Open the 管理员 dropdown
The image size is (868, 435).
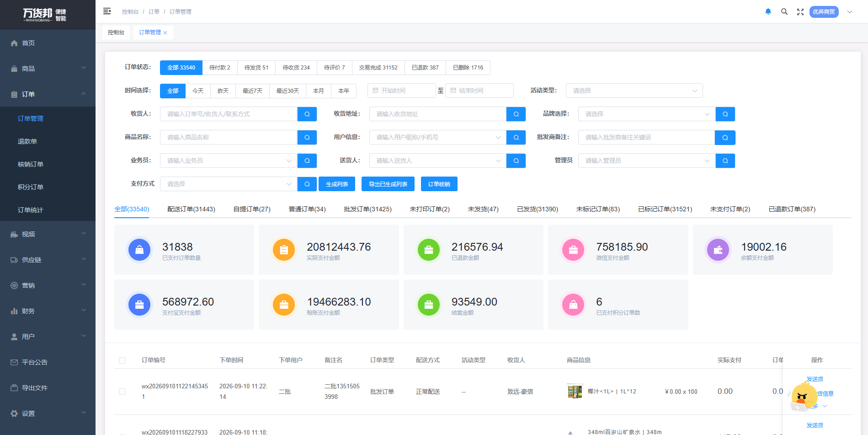(647, 161)
